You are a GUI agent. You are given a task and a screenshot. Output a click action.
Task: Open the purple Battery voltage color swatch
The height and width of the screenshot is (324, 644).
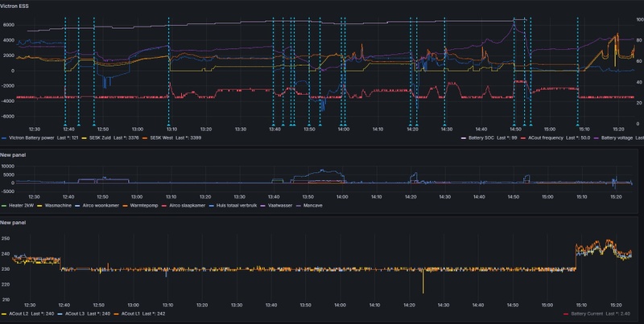(597, 138)
